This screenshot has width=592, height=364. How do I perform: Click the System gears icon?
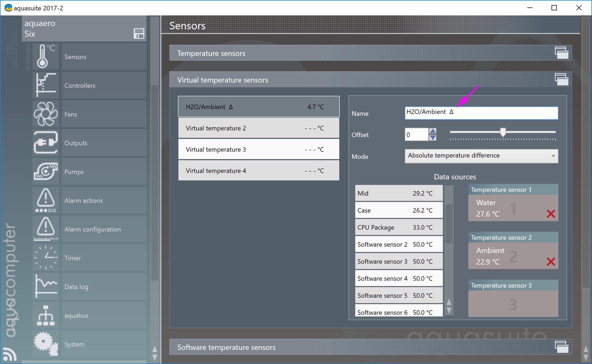tap(46, 344)
